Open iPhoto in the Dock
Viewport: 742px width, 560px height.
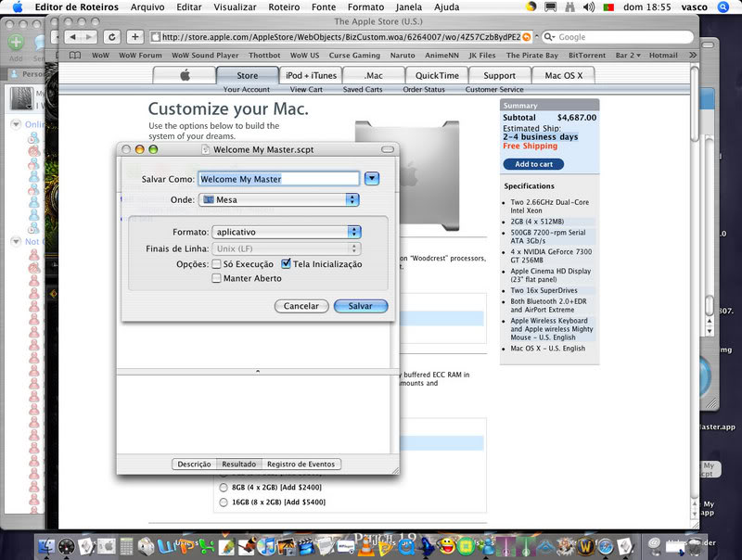(x=287, y=546)
